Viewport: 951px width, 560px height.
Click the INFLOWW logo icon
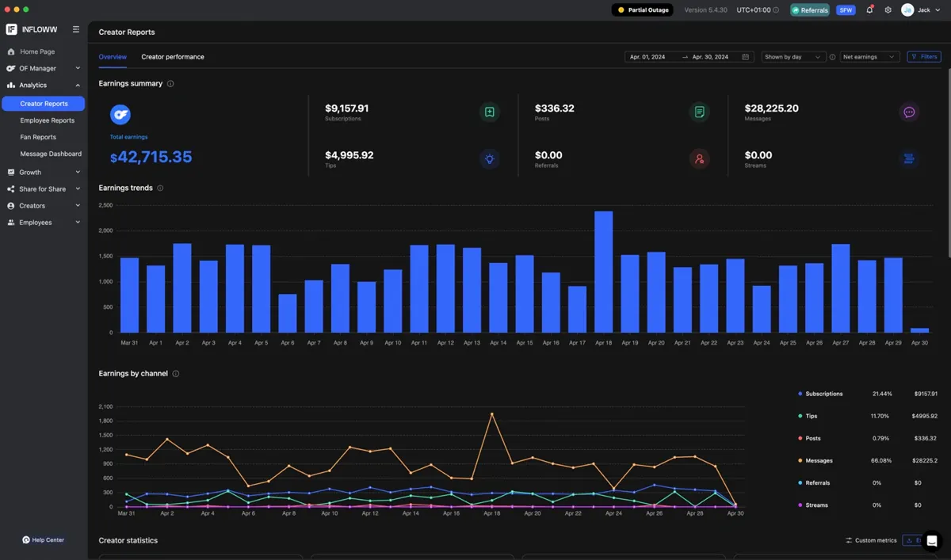[x=12, y=29]
